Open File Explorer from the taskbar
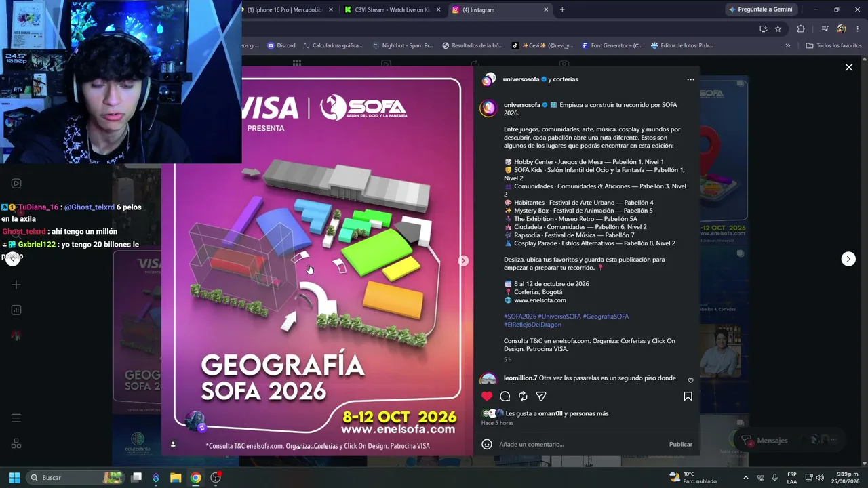This screenshot has height=488, width=868. pos(176,478)
